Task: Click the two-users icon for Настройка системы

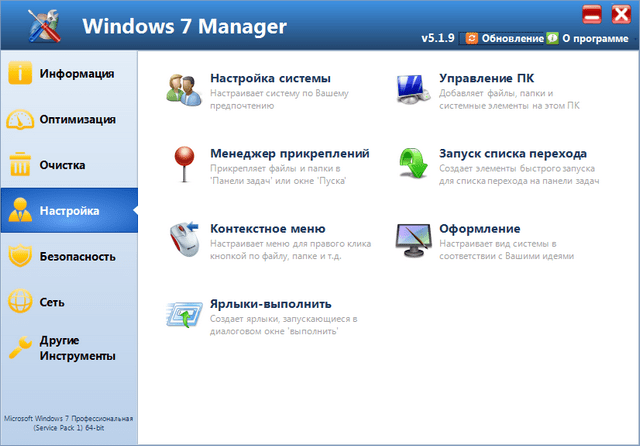Action: point(184,90)
